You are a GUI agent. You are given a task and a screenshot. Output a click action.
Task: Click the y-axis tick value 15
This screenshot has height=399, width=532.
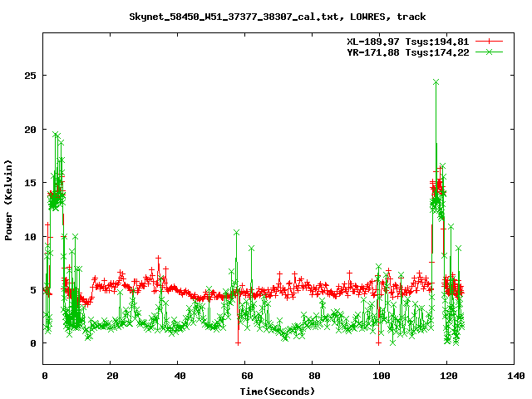[30, 183]
